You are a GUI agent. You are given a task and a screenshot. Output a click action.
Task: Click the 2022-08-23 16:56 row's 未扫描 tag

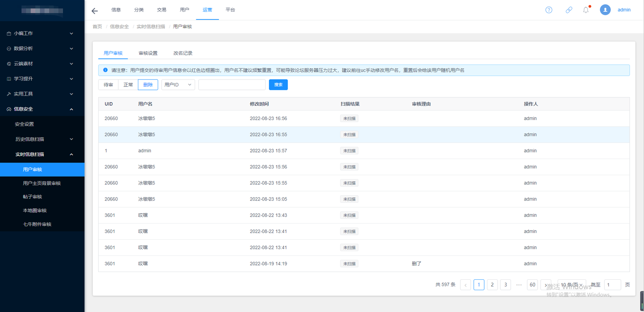click(x=349, y=119)
